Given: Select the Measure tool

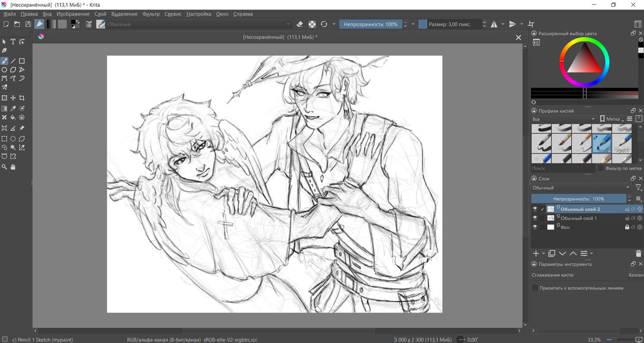Looking at the screenshot, I should click(13, 128).
